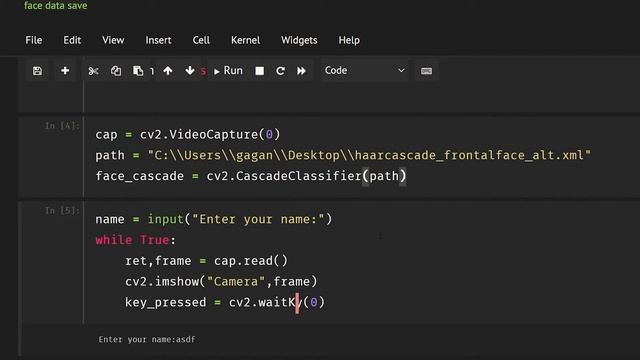This screenshot has width=640, height=360.
Task: Move the selected cell down
Action: [x=189, y=71]
